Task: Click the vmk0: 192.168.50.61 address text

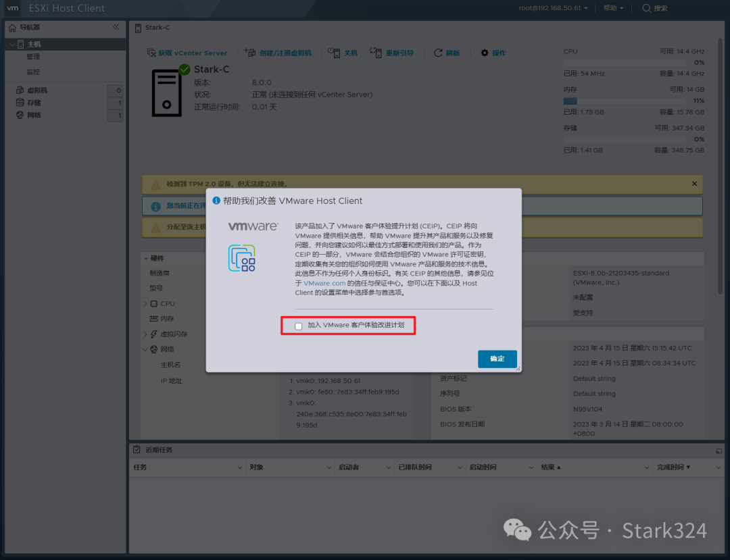Action: click(328, 380)
